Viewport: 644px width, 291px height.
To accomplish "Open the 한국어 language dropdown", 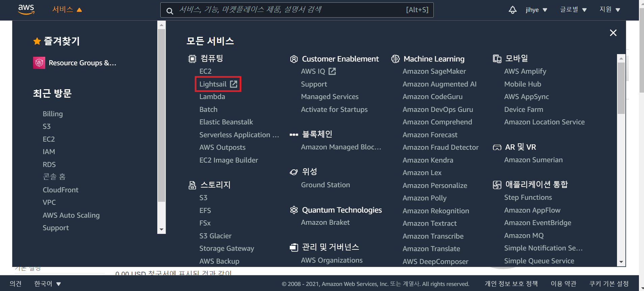I will tap(48, 284).
